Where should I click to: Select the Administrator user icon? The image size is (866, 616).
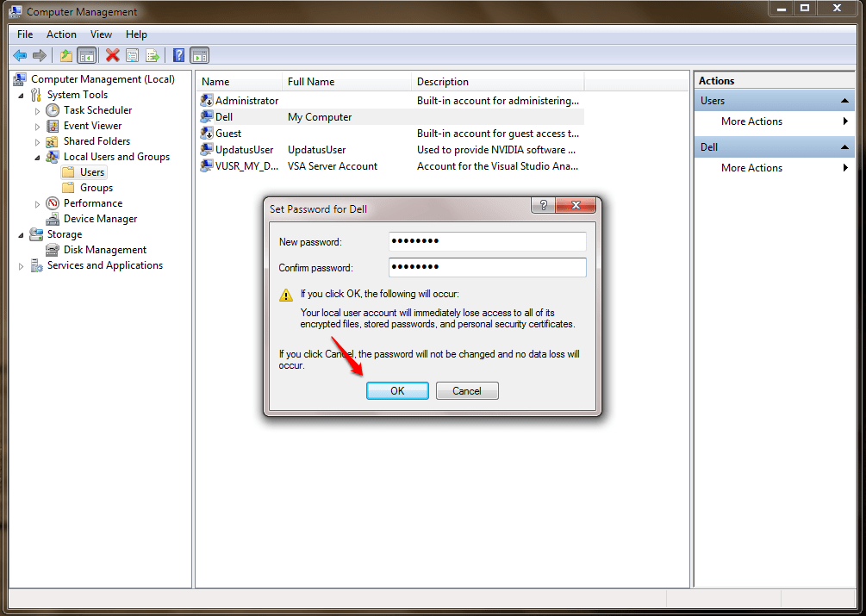207,101
